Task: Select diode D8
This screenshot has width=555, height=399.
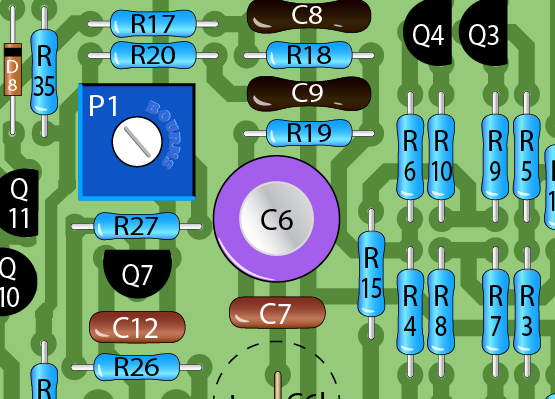Action: click(x=13, y=70)
